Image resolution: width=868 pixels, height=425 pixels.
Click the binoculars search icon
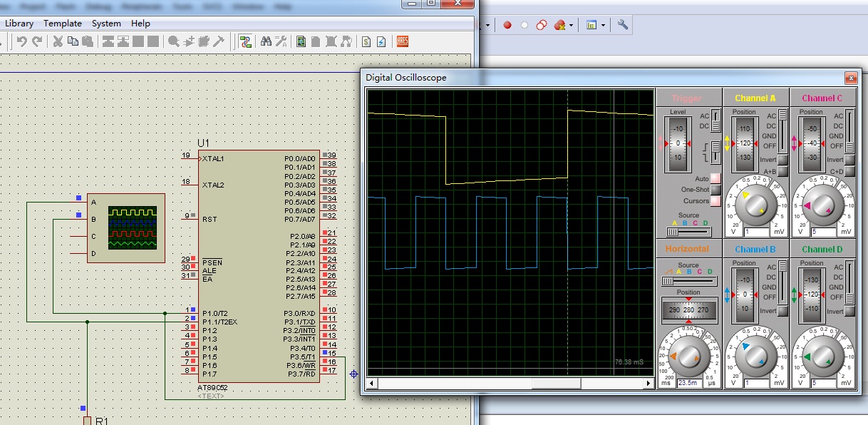pos(266,42)
